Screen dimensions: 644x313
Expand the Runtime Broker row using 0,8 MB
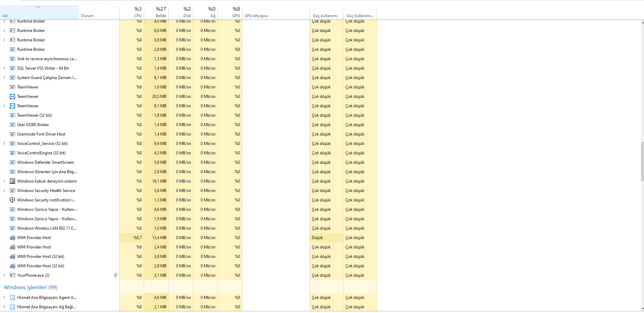point(4,40)
